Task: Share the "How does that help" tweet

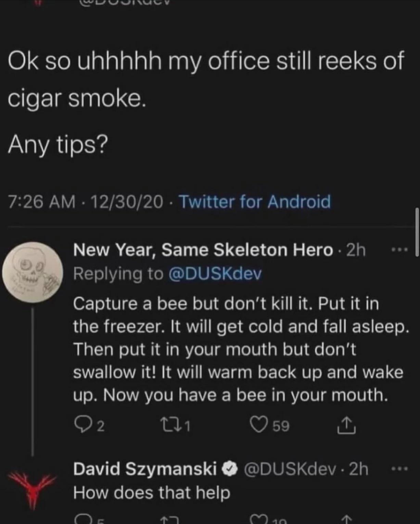Action: click(x=346, y=520)
